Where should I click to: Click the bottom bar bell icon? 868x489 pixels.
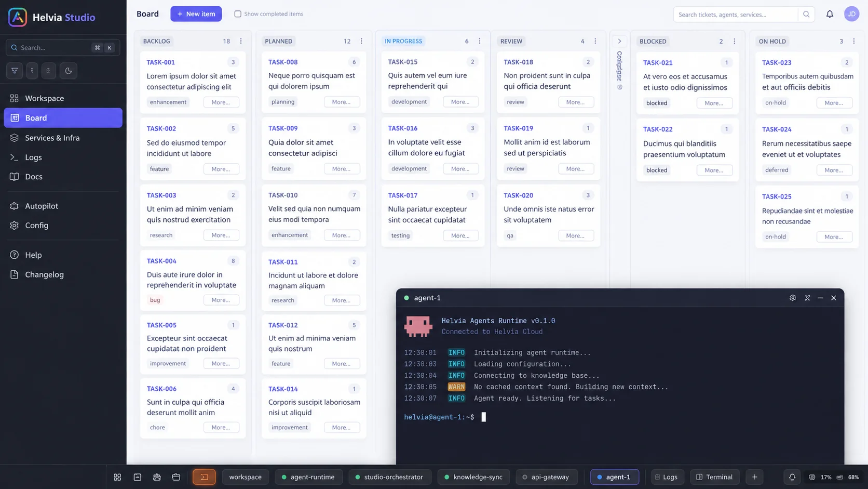coord(792,477)
